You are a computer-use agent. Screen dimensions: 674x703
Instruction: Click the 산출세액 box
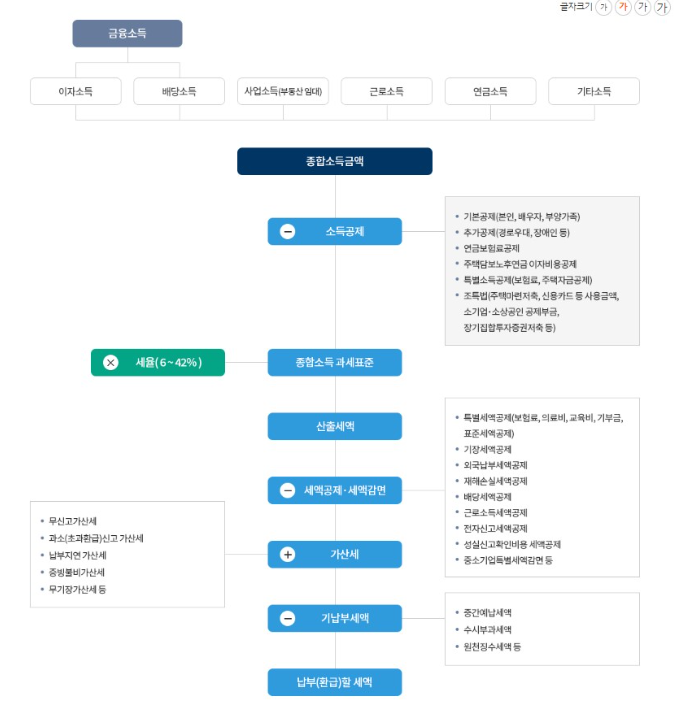pos(335,426)
